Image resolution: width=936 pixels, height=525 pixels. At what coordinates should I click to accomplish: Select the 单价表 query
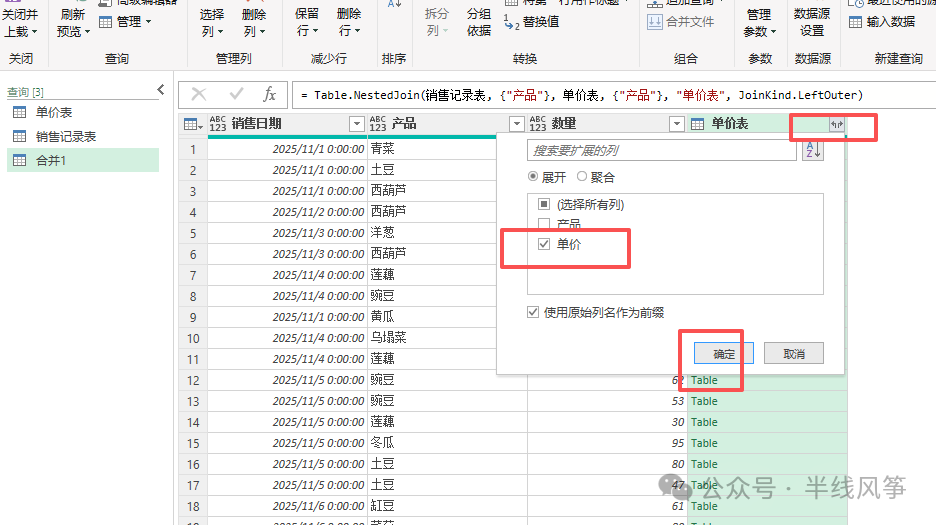(x=82, y=112)
